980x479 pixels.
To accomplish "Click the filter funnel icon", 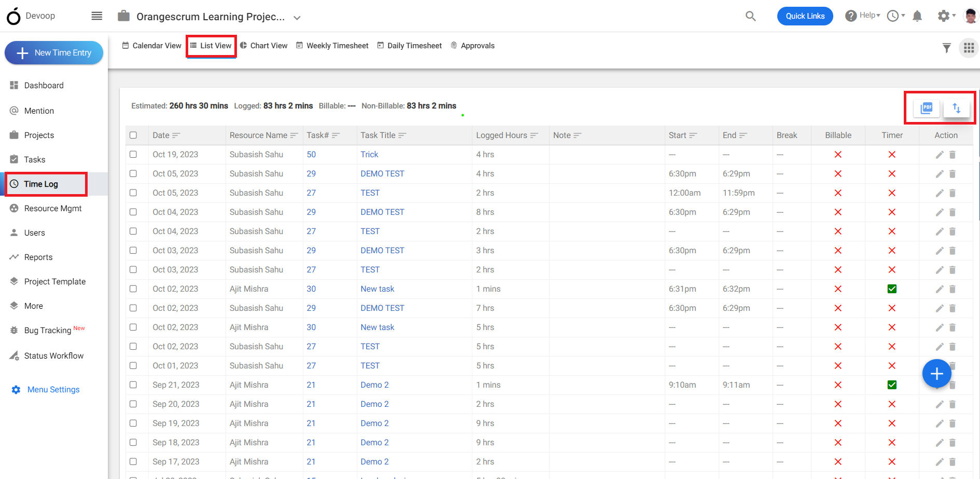I will (x=947, y=48).
